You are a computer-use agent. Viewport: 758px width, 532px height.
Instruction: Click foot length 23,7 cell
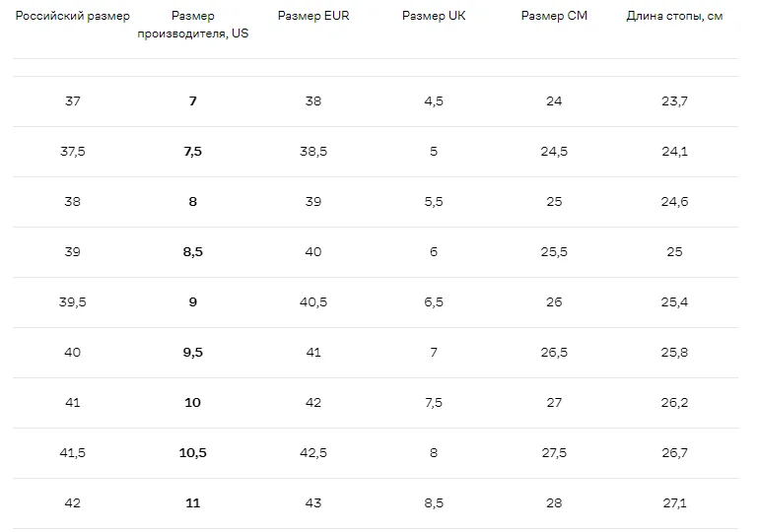click(674, 101)
